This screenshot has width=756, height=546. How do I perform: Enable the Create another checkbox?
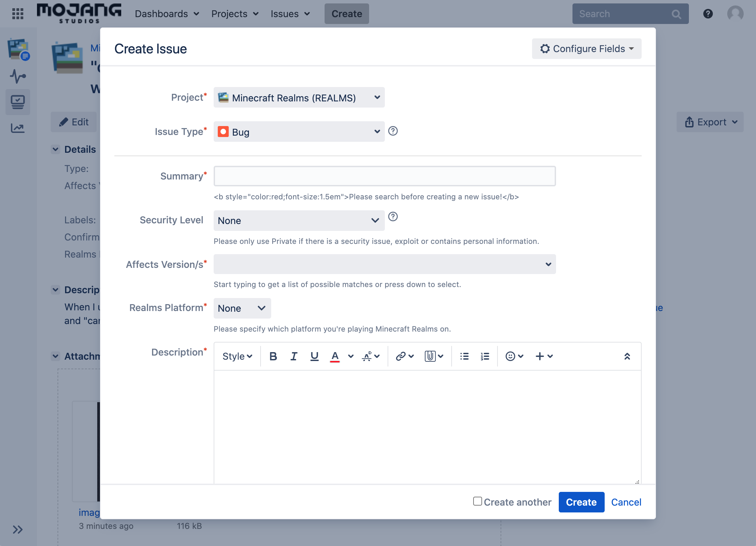click(x=477, y=501)
